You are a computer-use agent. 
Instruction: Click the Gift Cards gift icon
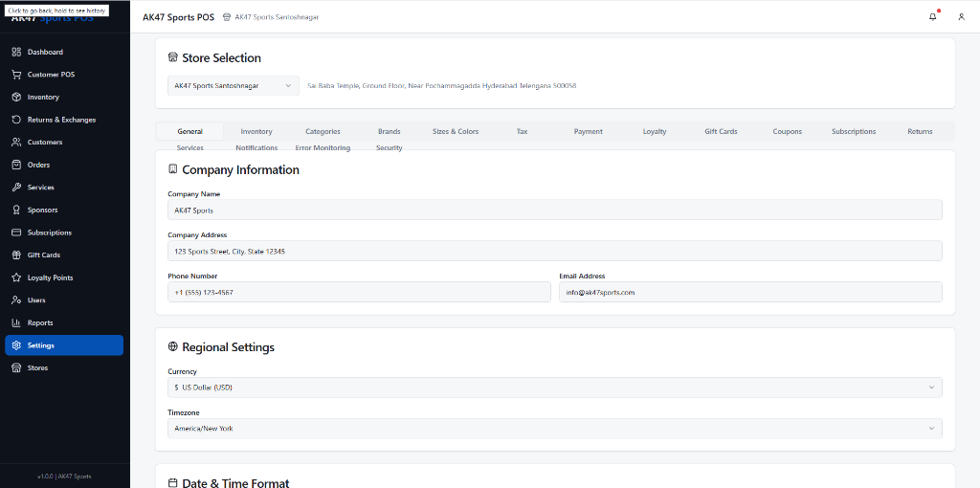(x=16, y=255)
